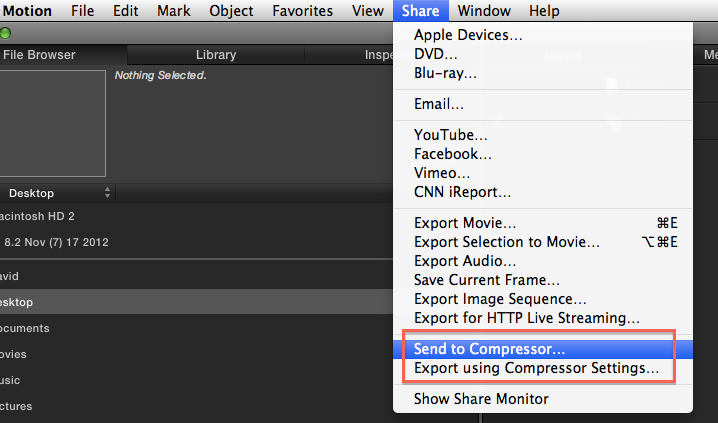
Task: Select the Pictures folder row
Action: pyautogui.click(x=196, y=407)
